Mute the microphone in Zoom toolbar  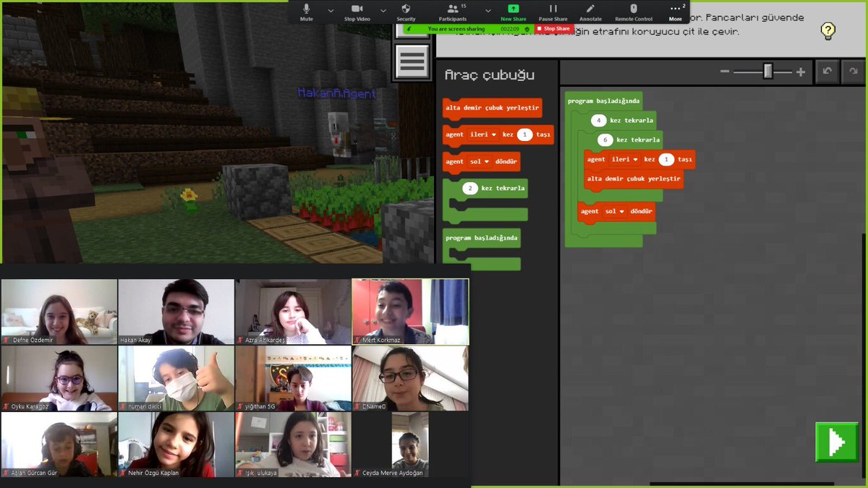click(x=307, y=12)
